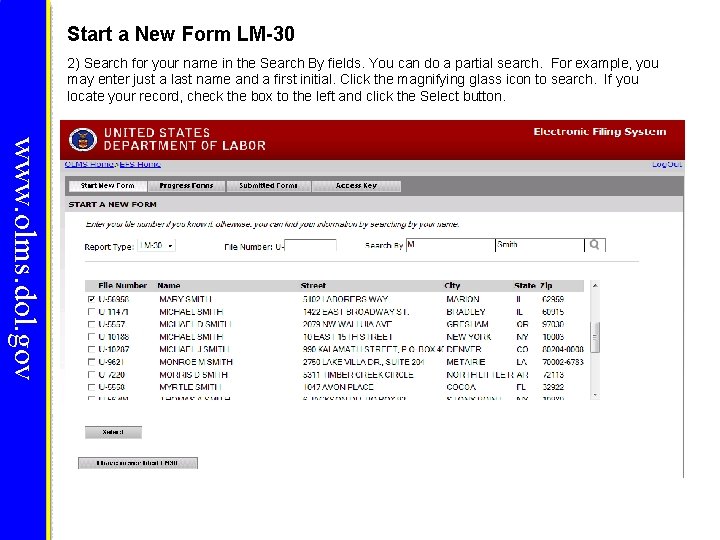
Task: Check the box for Michael Smith, Bradley row
Action: tap(91, 312)
